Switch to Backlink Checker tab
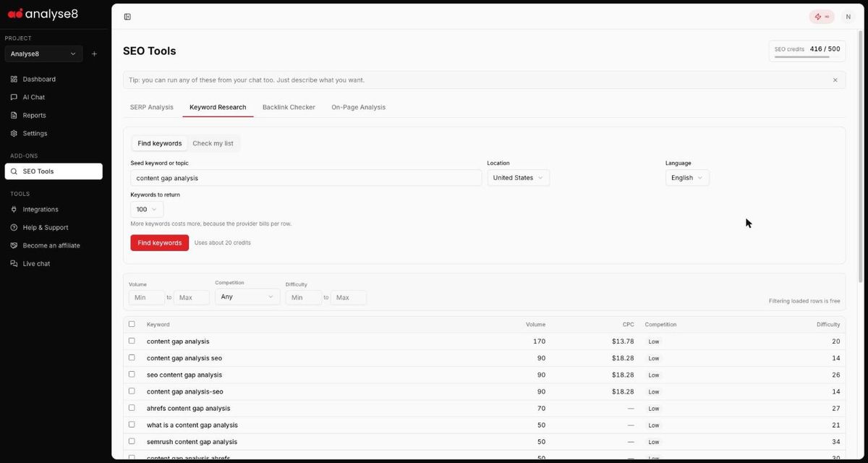This screenshot has height=463, width=868. (289, 107)
